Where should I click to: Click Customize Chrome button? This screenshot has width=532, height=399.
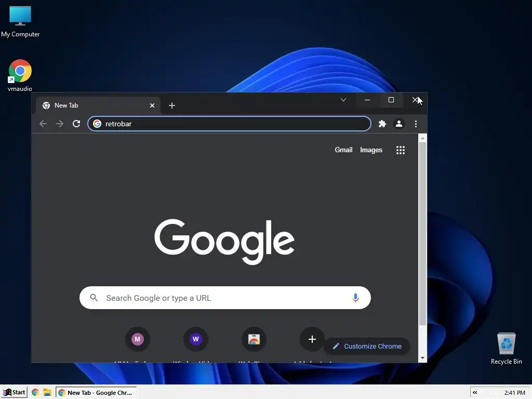[x=367, y=346]
